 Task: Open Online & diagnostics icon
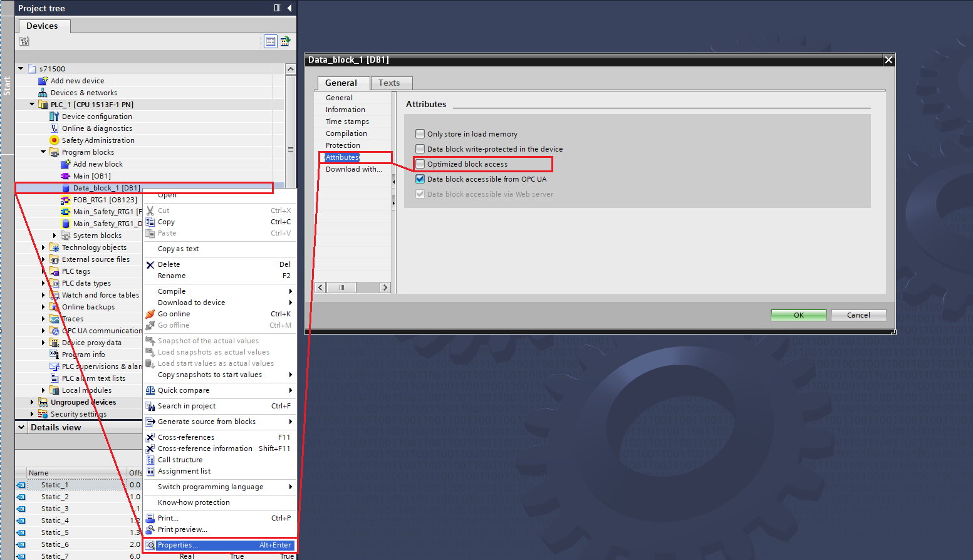pyautogui.click(x=55, y=128)
